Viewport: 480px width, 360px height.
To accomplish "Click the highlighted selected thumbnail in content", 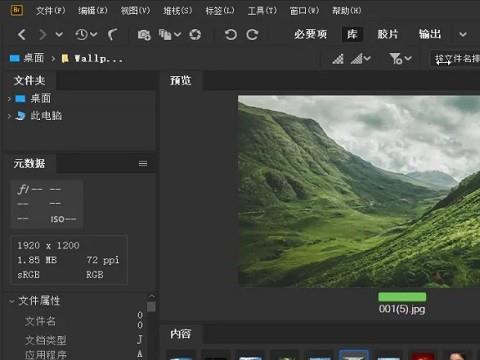I will pos(353,355).
